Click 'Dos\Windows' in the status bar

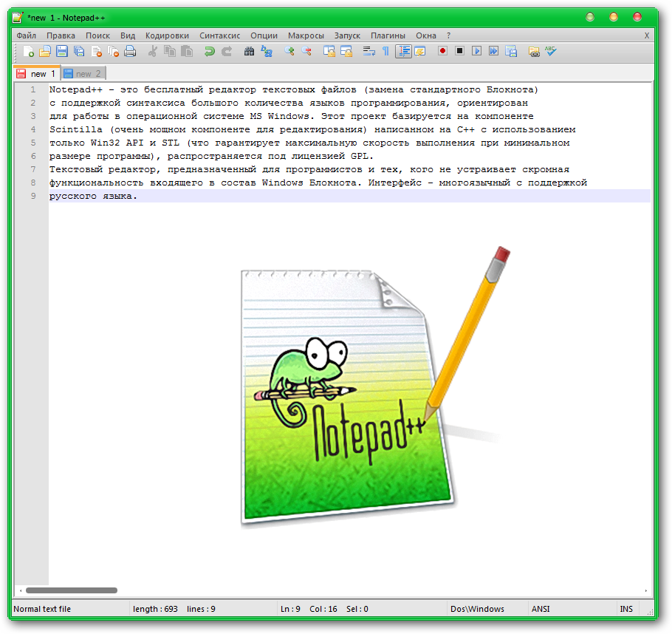click(477, 609)
